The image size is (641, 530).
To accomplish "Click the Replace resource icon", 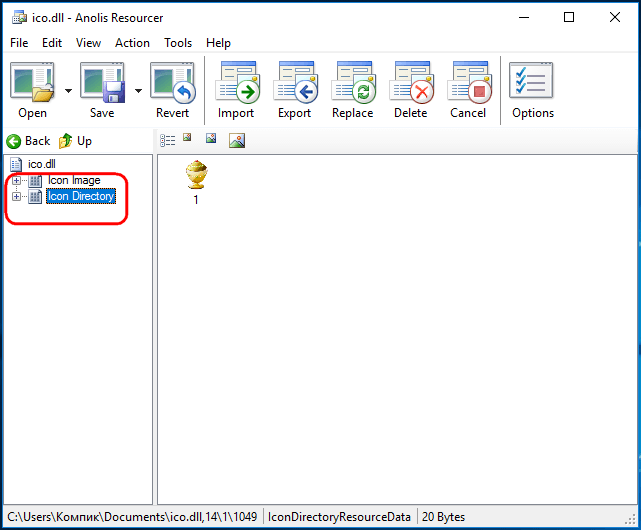I will tap(354, 81).
